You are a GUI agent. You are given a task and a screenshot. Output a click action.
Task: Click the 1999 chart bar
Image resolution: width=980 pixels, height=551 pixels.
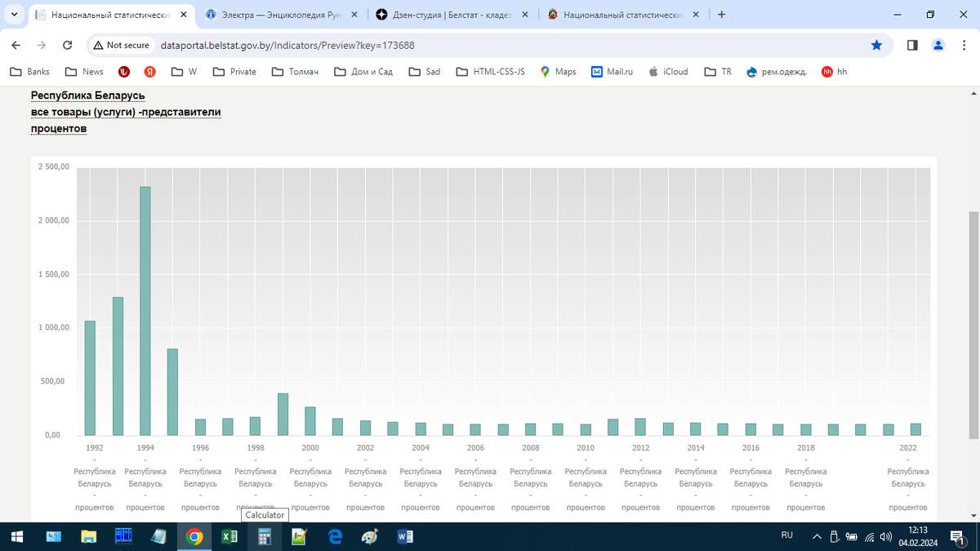[x=283, y=414]
